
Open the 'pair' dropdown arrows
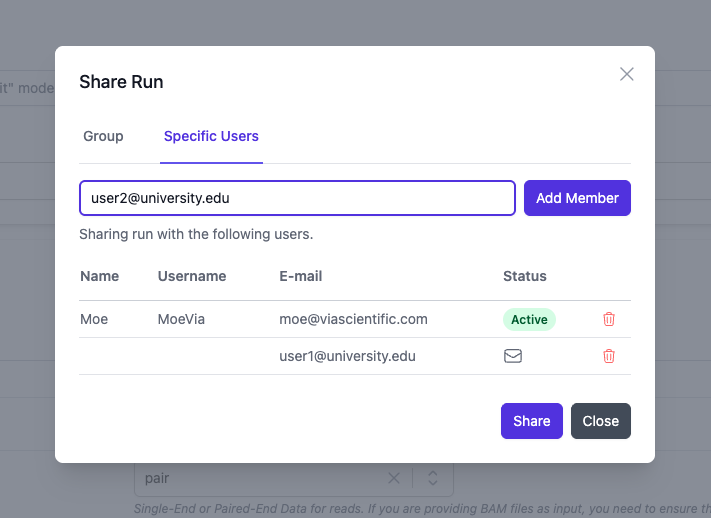(x=433, y=478)
